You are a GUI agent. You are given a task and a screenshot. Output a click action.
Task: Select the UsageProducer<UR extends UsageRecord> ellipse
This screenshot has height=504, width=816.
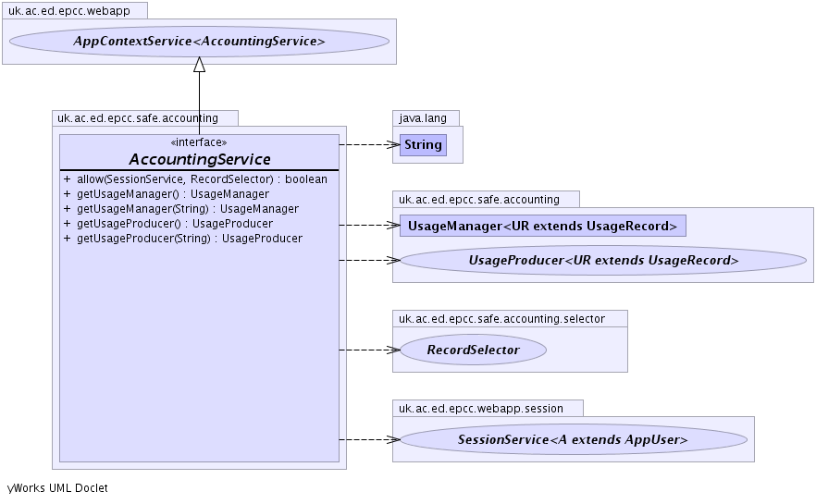[x=603, y=261]
